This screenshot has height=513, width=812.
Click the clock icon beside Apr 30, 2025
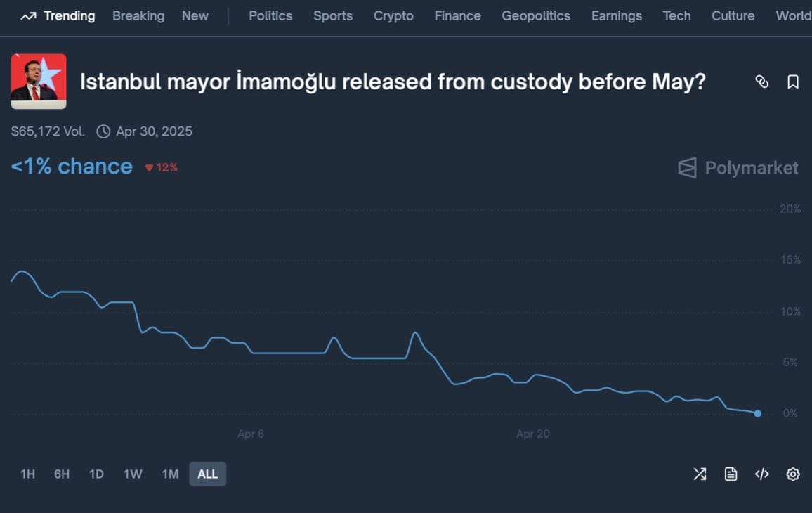(x=103, y=131)
